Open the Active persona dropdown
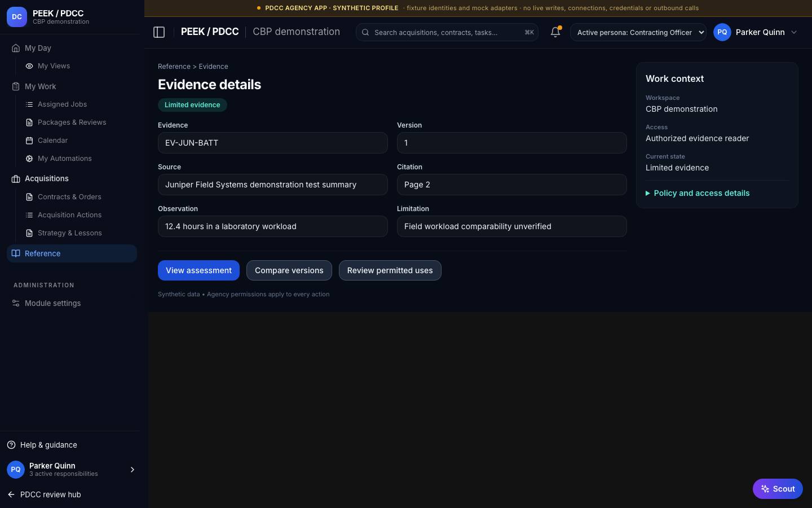This screenshot has height=508, width=812. coord(638,32)
